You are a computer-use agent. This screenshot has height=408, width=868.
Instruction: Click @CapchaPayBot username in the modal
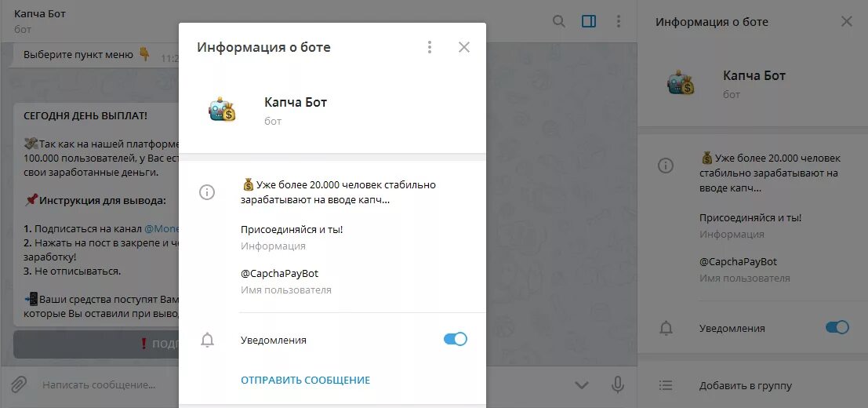pyautogui.click(x=280, y=274)
